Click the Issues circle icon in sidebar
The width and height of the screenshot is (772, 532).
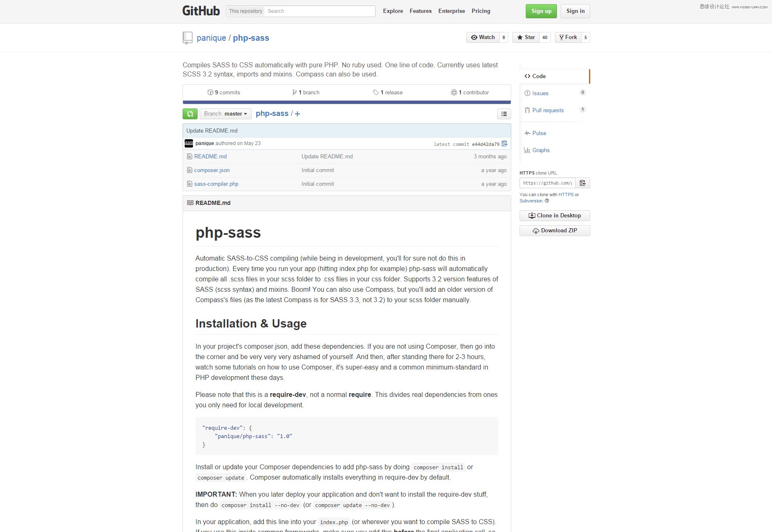pyautogui.click(x=527, y=93)
